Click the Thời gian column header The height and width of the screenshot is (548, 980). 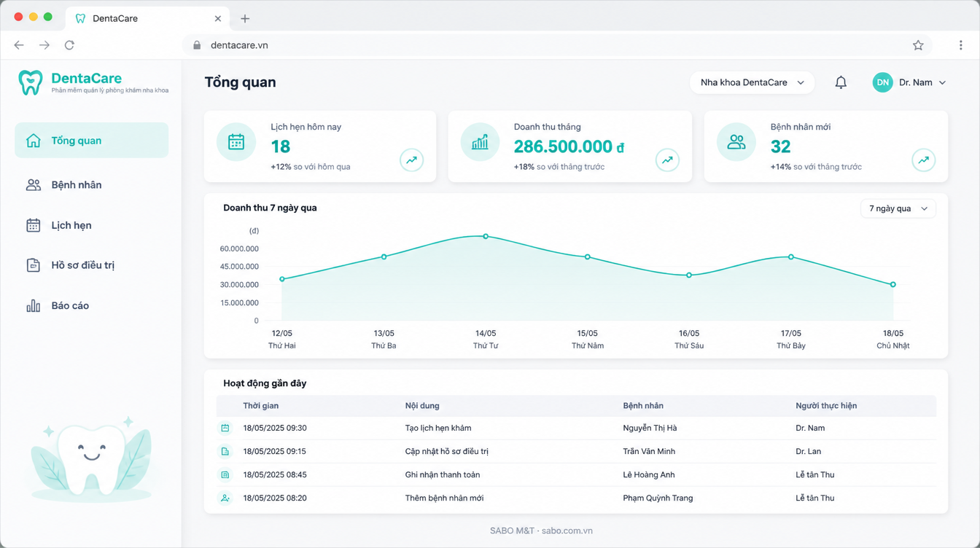pos(261,406)
